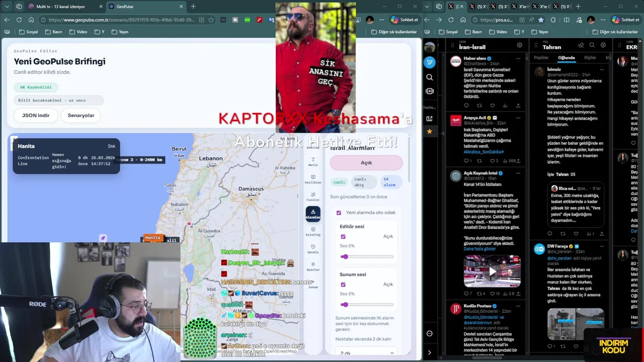Viewport: 644px width, 362px height.
Task: Go home in the GeoPulse browser window
Action: [31, 20]
